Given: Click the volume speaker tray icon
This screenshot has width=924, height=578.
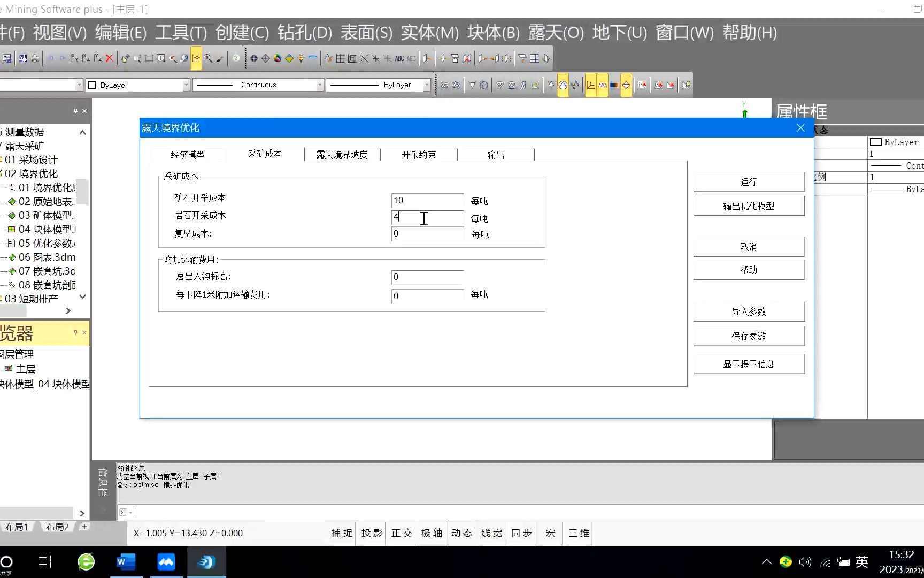Looking at the screenshot, I should click(805, 562).
